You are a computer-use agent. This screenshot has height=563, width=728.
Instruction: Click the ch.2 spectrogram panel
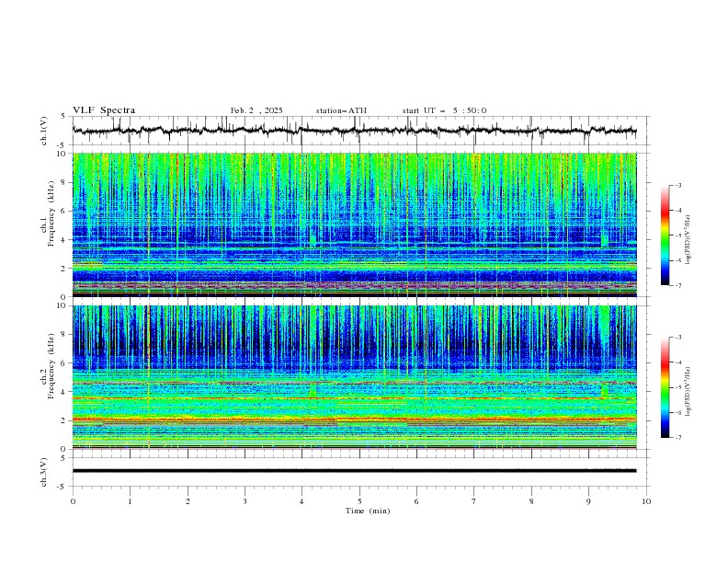[355, 377]
